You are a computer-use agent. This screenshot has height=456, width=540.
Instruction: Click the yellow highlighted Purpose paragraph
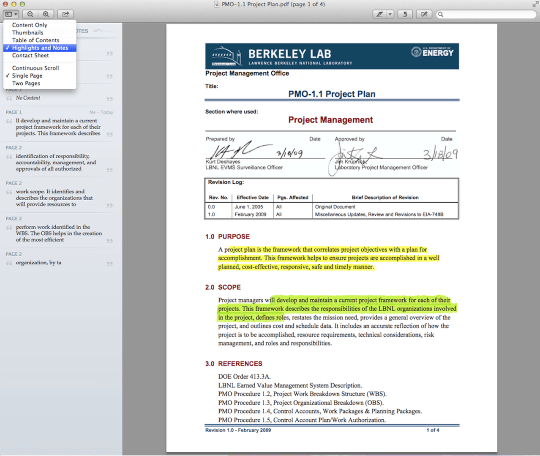pos(329,258)
